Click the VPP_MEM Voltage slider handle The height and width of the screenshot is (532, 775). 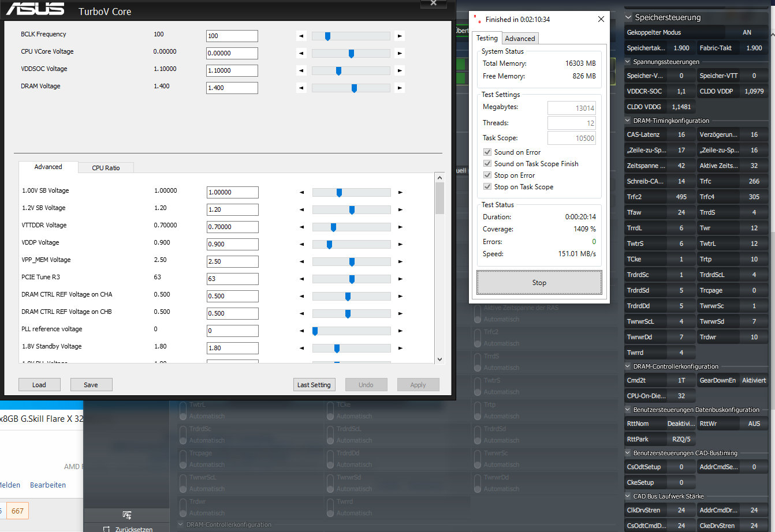click(352, 262)
